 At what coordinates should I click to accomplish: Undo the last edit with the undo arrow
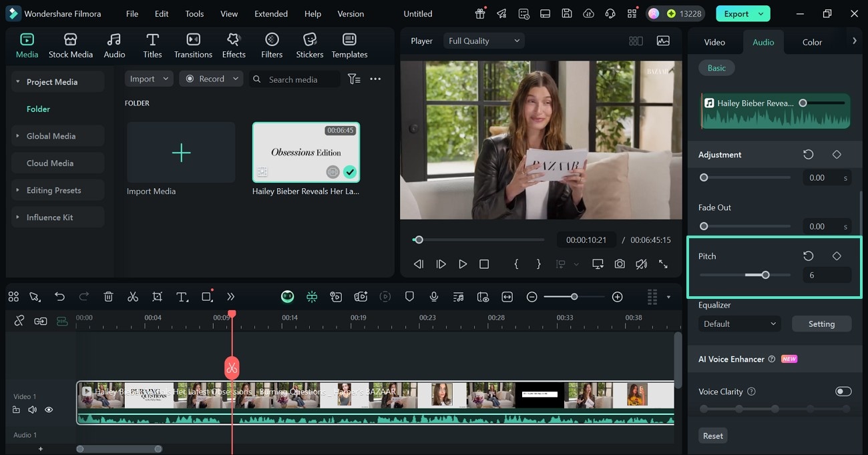click(60, 296)
